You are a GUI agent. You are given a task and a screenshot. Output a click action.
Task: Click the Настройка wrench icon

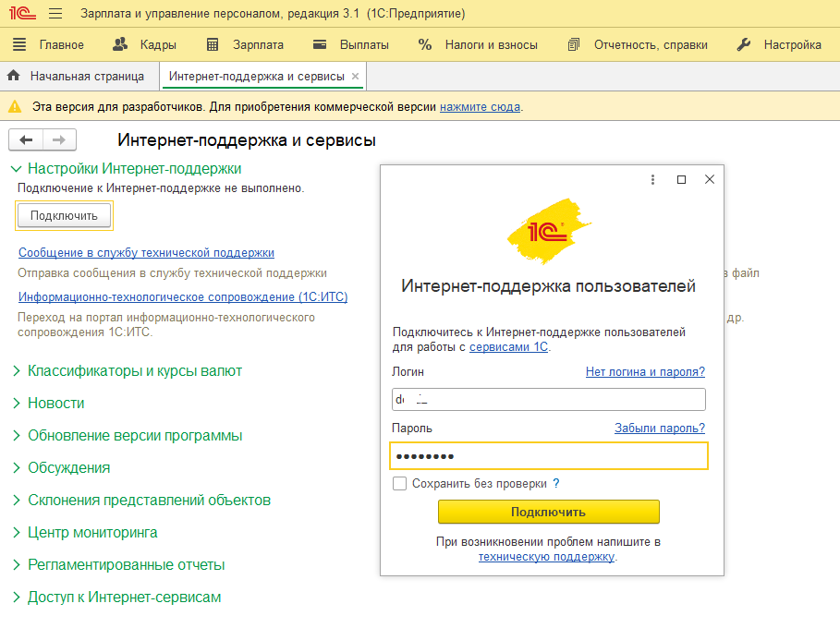point(744,44)
